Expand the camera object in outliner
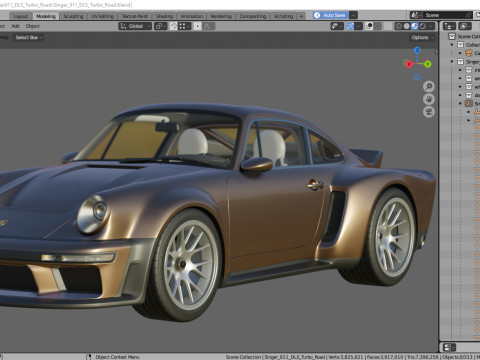Image resolution: width=480 pixels, height=360 pixels. pos(460,53)
